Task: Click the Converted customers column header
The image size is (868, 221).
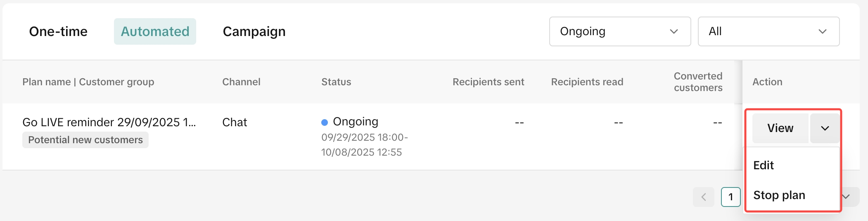Action: pyautogui.click(x=698, y=82)
